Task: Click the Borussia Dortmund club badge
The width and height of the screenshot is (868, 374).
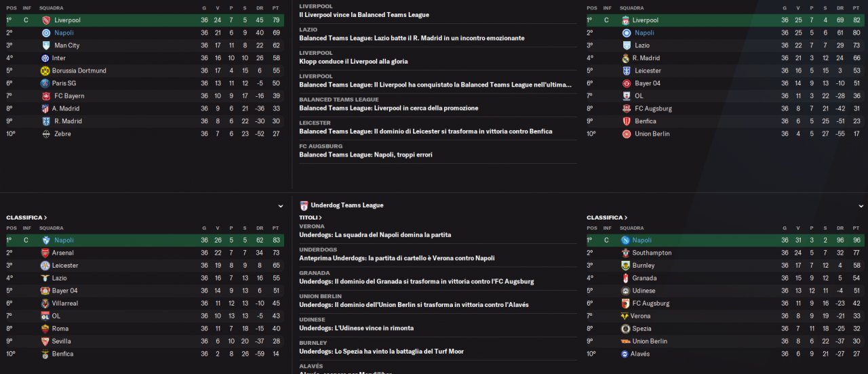Action: pyautogui.click(x=45, y=70)
